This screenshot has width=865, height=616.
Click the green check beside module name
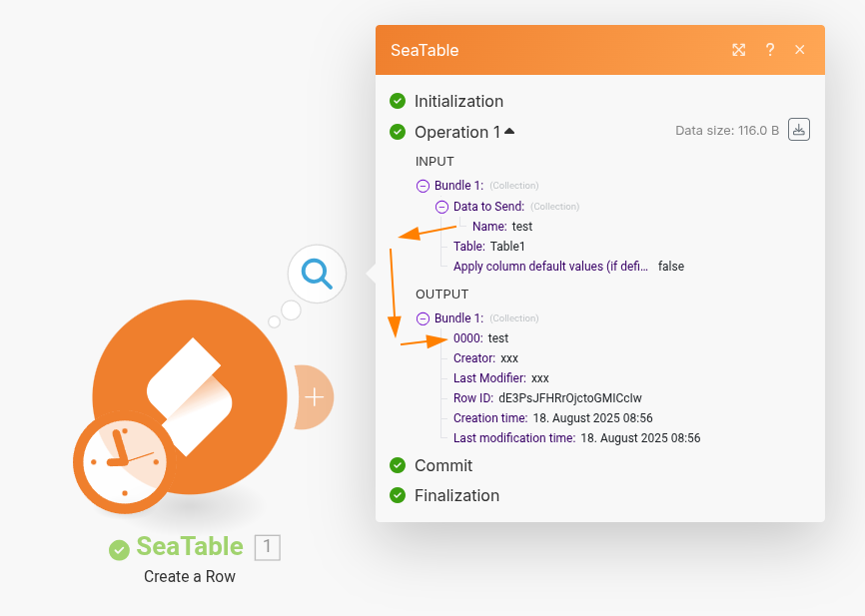point(120,549)
